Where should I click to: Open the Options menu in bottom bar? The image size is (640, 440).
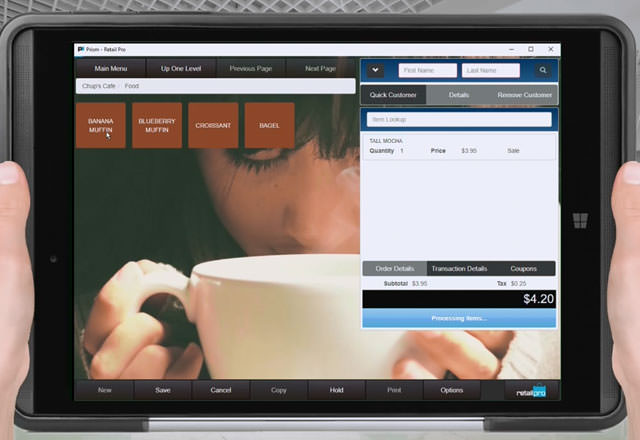coord(451,390)
